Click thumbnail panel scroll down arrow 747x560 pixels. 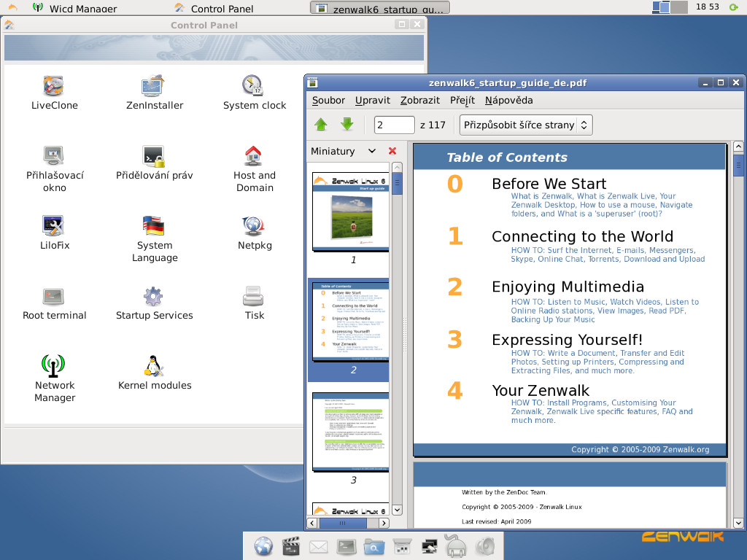coord(397,510)
